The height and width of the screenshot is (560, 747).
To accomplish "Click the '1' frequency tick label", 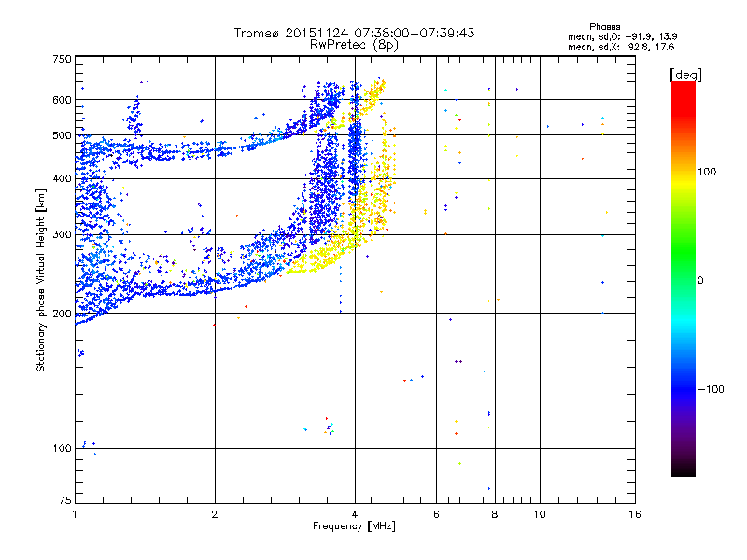I will (75, 514).
